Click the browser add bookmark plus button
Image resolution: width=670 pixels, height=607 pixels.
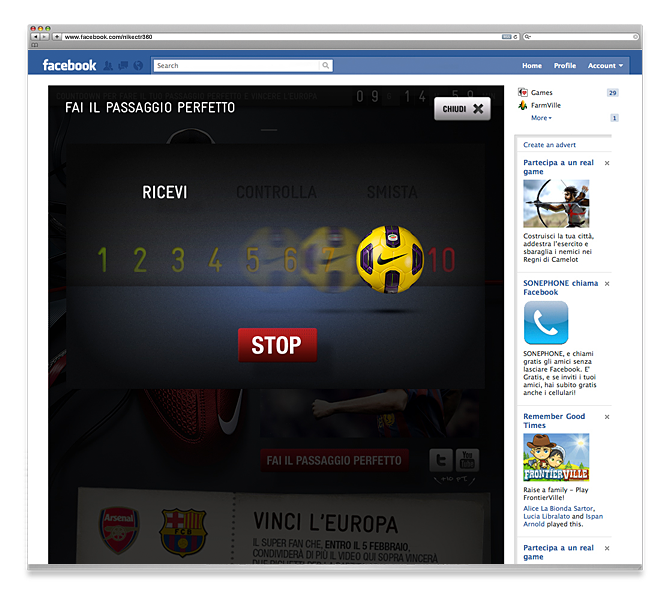56,37
